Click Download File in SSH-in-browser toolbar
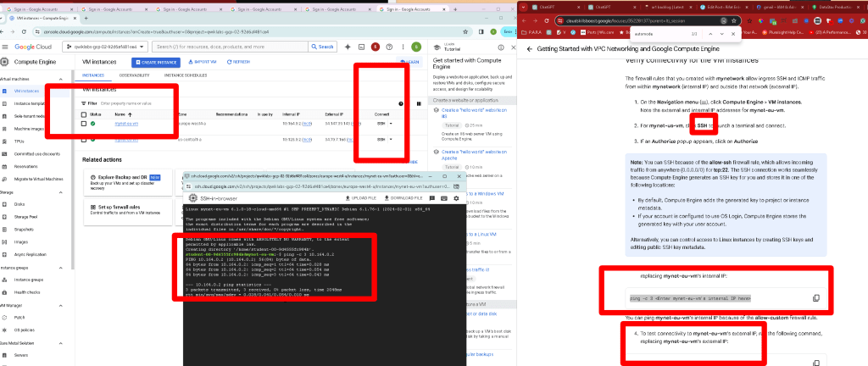This screenshot has height=366, width=868. 403,198
